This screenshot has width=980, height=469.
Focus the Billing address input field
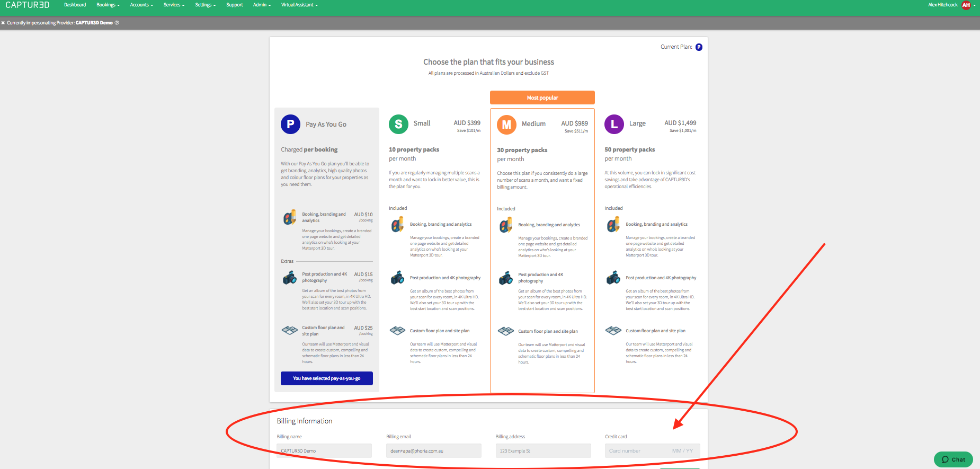click(x=544, y=451)
